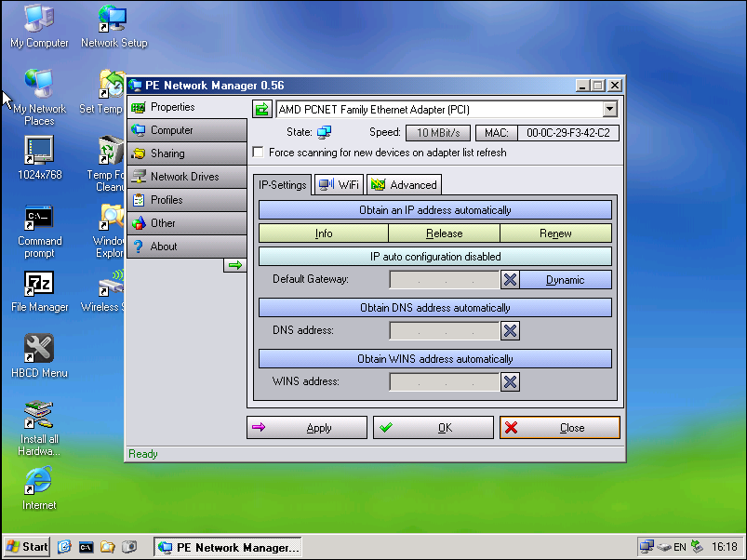Open the HBCD Menu icon

tap(39, 356)
